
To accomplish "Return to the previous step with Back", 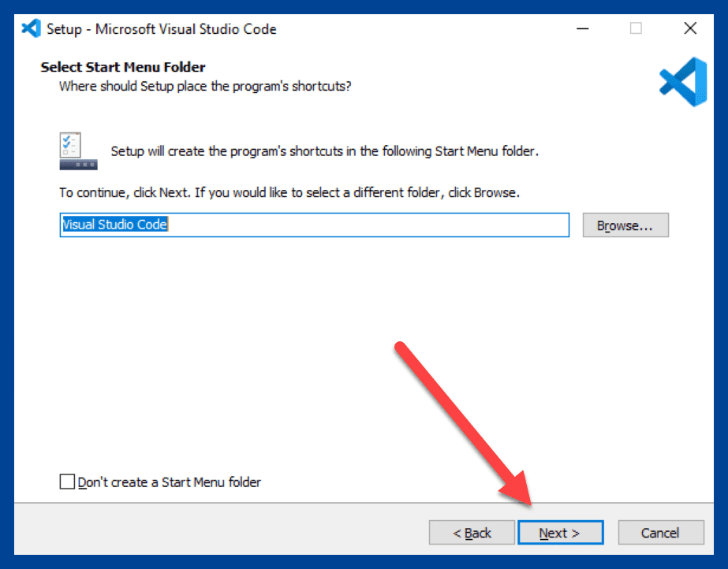I will click(472, 532).
